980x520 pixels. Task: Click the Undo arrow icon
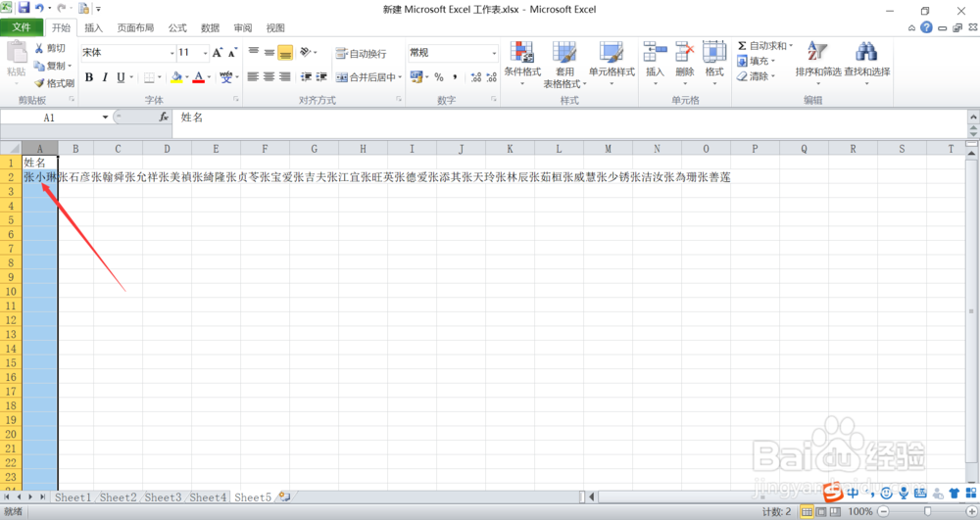40,8
